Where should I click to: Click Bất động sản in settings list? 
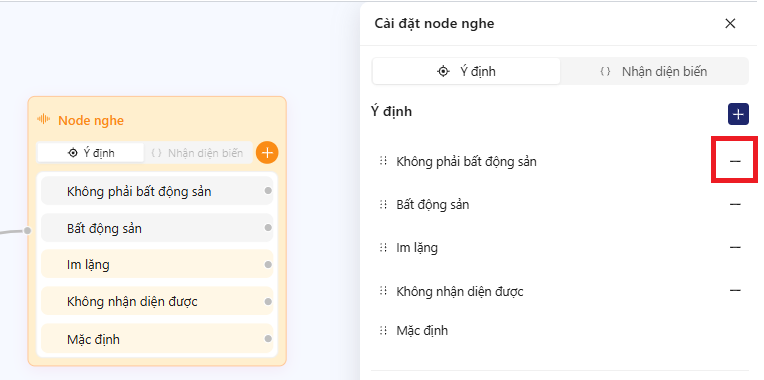(x=433, y=205)
